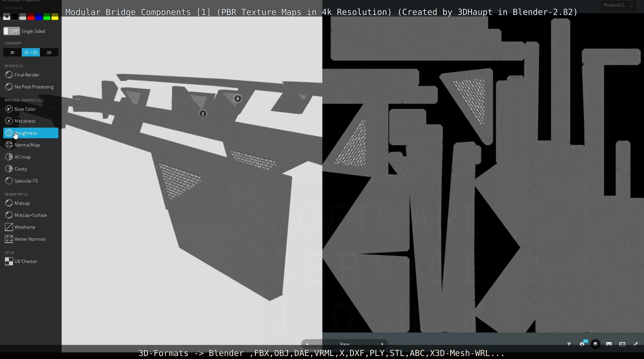Select the UV Checker label
The width and height of the screenshot is (644, 359).
26,262
